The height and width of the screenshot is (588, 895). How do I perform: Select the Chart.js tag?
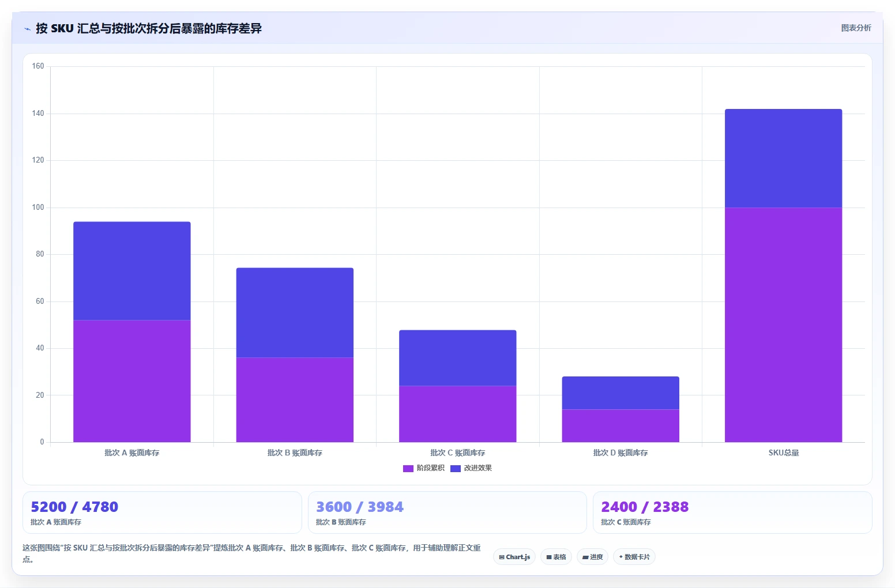pyautogui.click(x=514, y=557)
